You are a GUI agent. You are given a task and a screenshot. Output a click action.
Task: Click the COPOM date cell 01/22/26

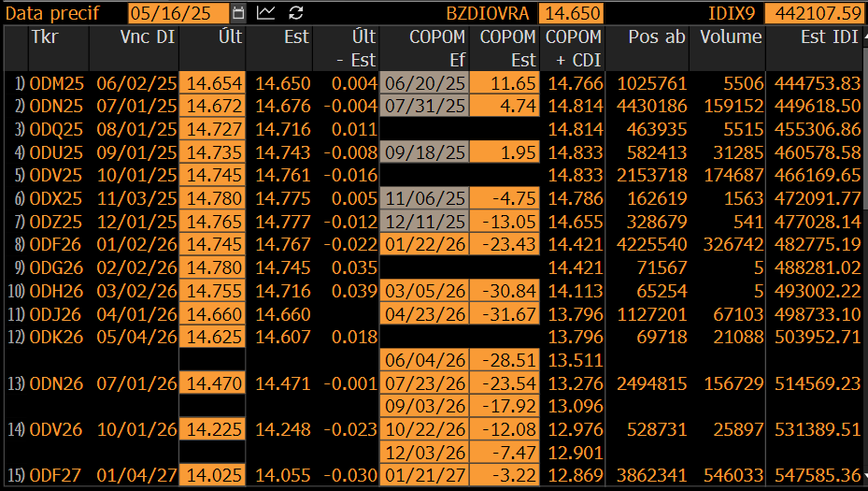click(x=424, y=244)
